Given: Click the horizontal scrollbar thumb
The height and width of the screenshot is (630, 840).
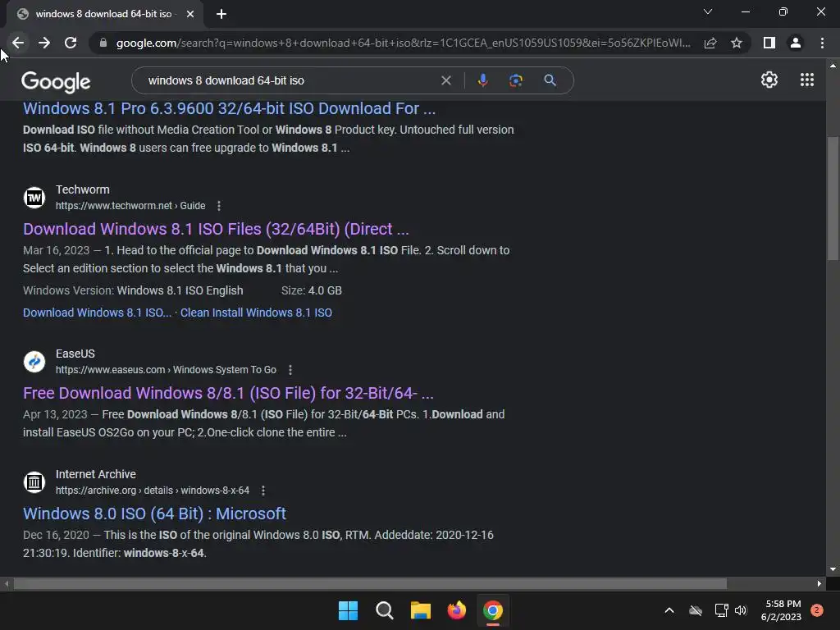Looking at the screenshot, I should pos(370,583).
